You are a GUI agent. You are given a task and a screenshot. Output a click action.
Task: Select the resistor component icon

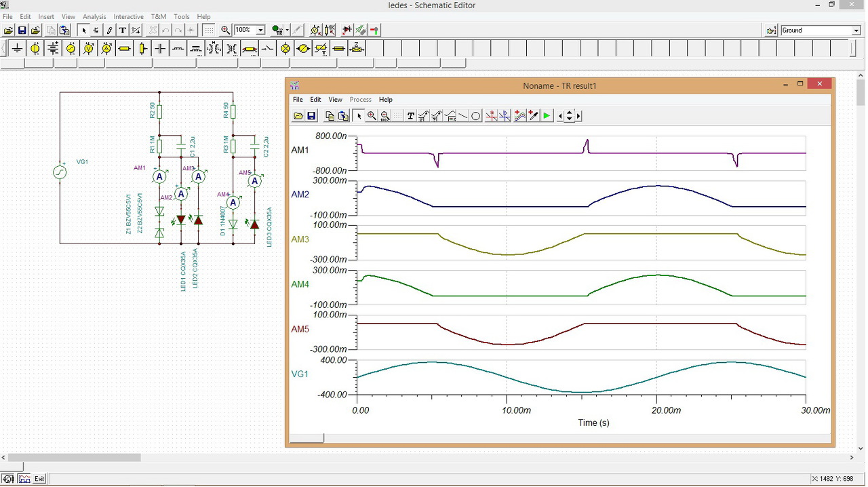(x=125, y=49)
